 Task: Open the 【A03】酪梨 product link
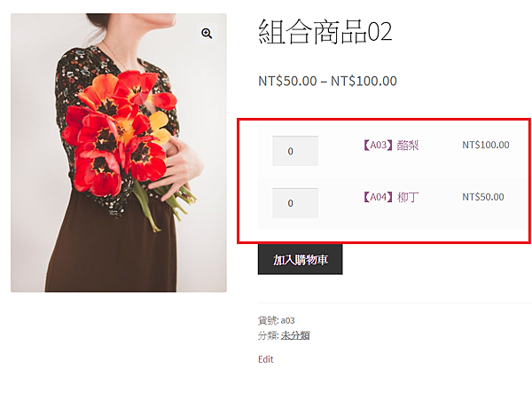pos(390,145)
